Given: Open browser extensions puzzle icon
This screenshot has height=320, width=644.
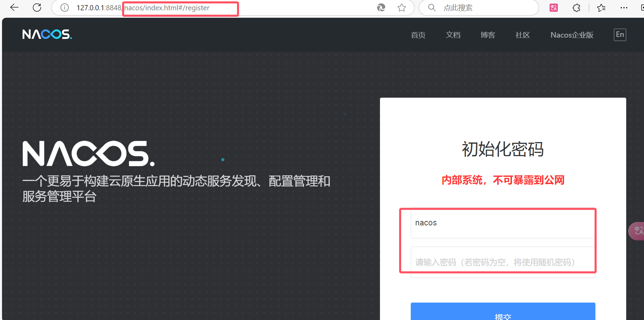Looking at the screenshot, I should point(577,8).
